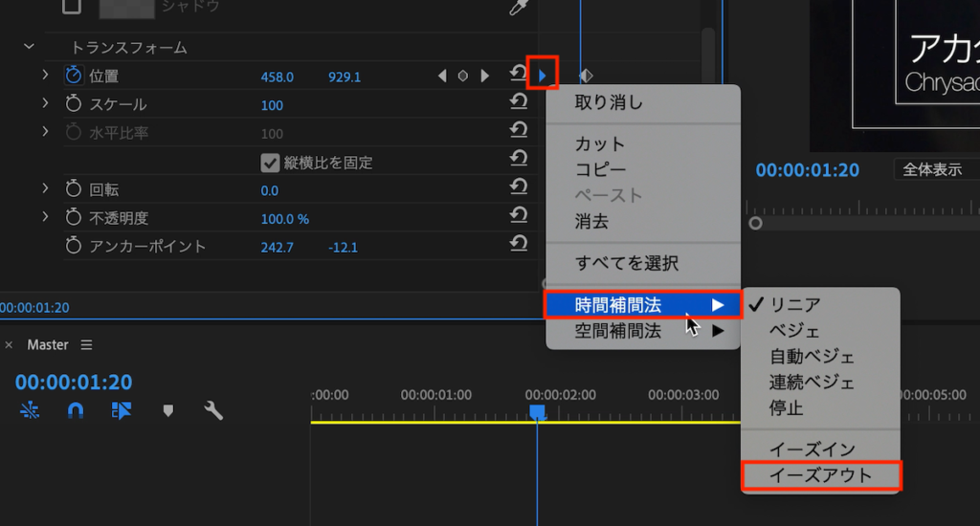Open timeline display settings wrench
This screenshot has width=980, height=526.
point(213,410)
